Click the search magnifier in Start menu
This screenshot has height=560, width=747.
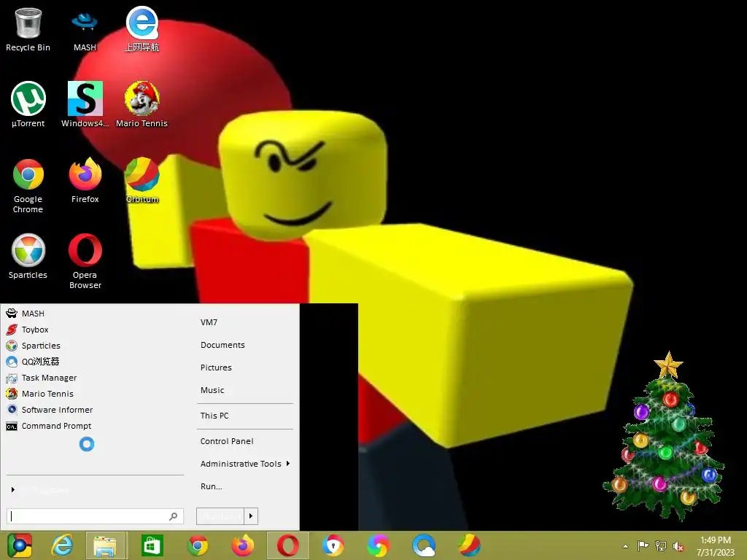(x=174, y=516)
